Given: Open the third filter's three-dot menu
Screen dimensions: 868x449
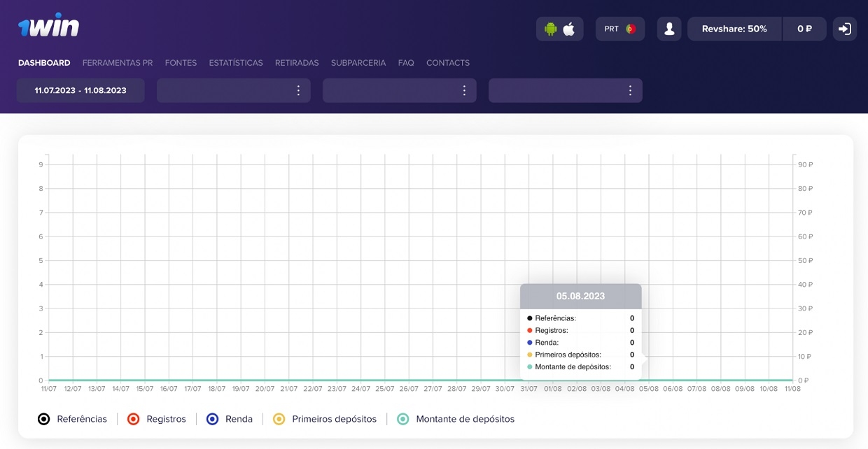Looking at the screenshot, I should click(x=630, y=90).
